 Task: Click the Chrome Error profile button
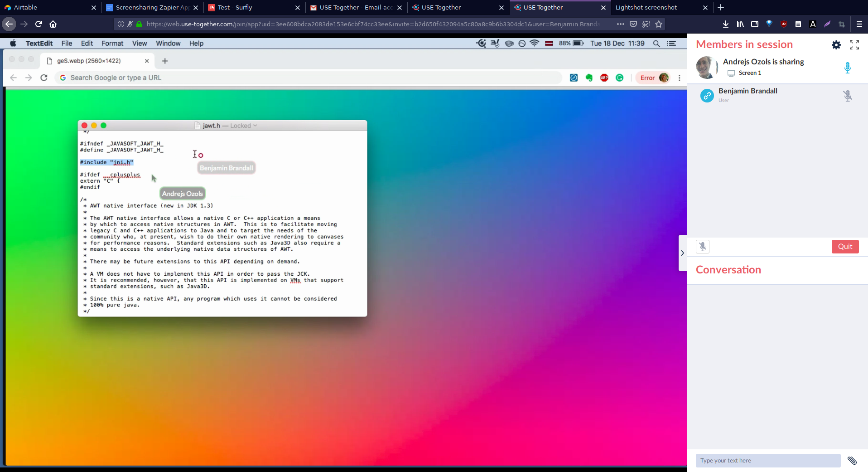tap(653, 78)
